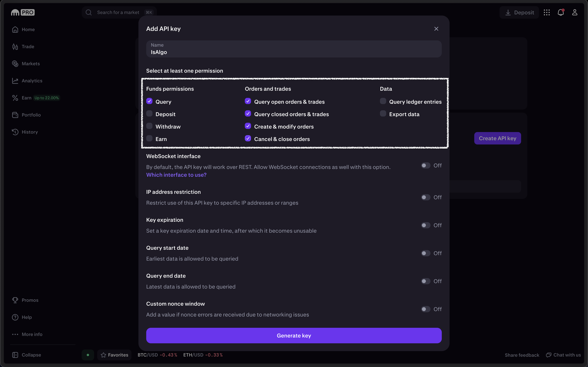Open Which interface to use link
The width and height of the screenshot is (588, 367).
[176, 175]
